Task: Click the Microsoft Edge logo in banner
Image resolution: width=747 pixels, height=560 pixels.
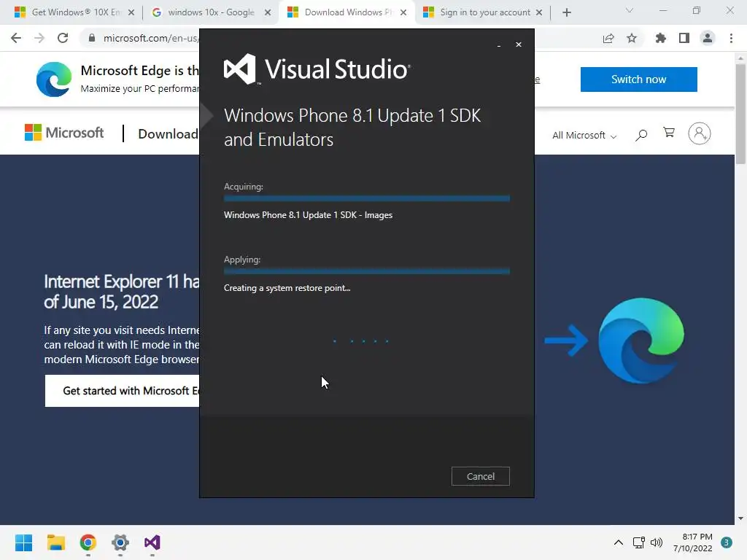Action: click(x=54, y=79)
